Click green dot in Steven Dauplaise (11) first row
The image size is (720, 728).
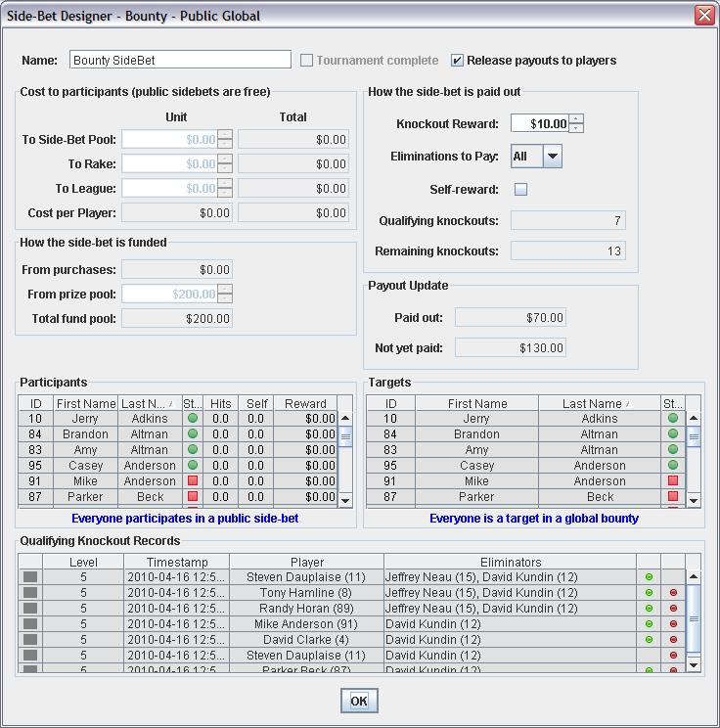point(649,577)
